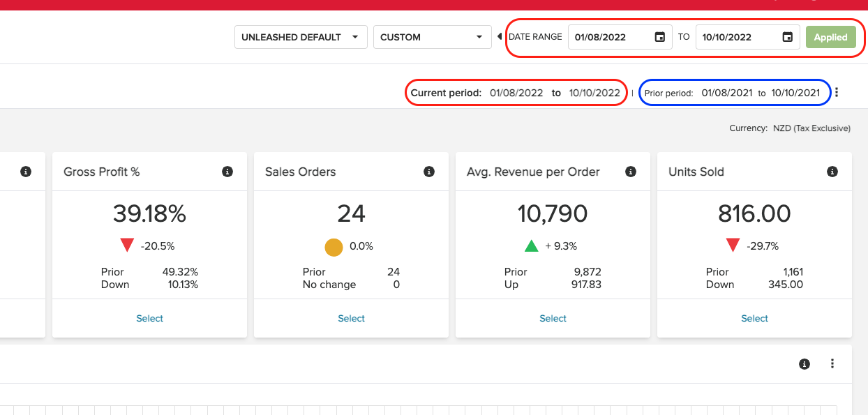
Task: Open the calendar picker for the end date
Action: [x=787, y=37]
